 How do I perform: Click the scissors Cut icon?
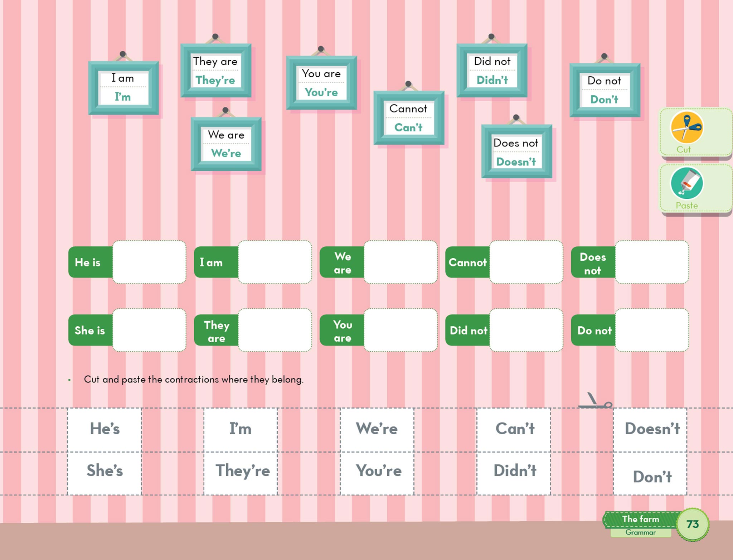coord(686,127)
